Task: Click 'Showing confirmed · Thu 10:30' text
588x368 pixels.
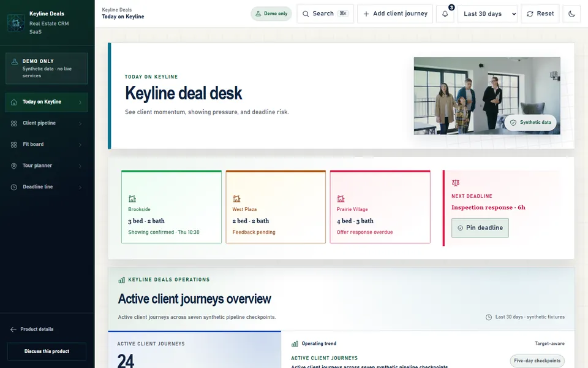Action: 164,232
